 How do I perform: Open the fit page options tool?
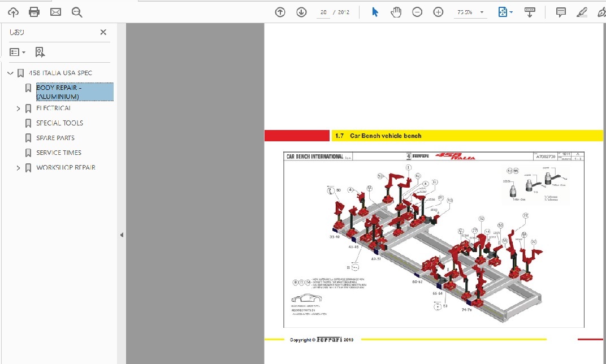(x=503, y=12)
